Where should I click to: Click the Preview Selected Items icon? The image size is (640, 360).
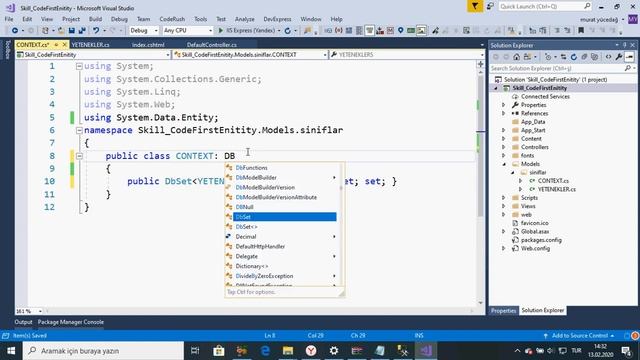[x=629, y=57]
